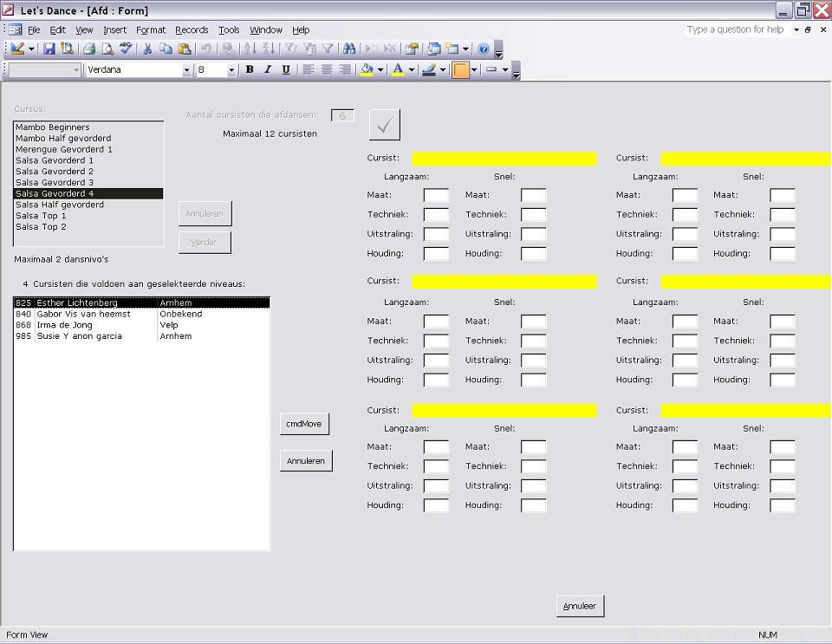
Task: Open the Window menu
Action: tap(266, 30)
